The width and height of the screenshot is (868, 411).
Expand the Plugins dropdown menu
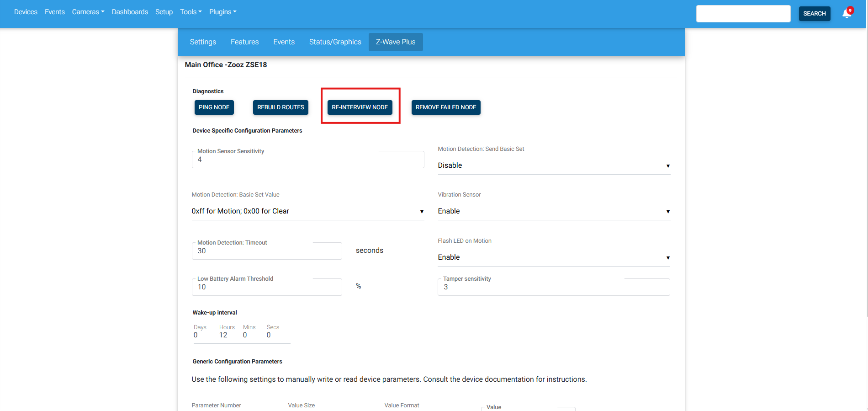tap(223, 12)
